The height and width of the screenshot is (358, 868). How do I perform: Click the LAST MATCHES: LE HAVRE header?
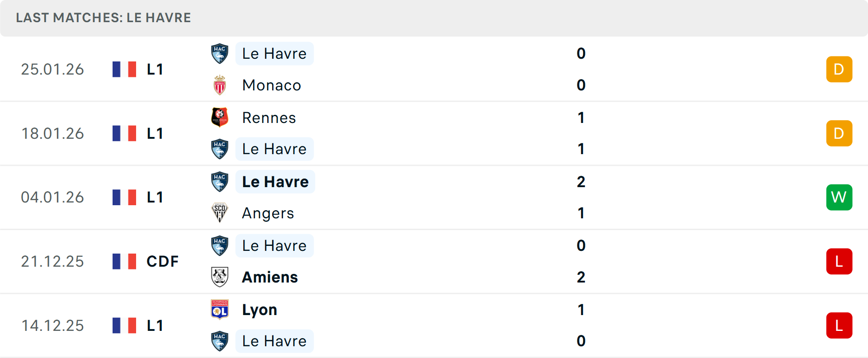click(x=103, y=18)
